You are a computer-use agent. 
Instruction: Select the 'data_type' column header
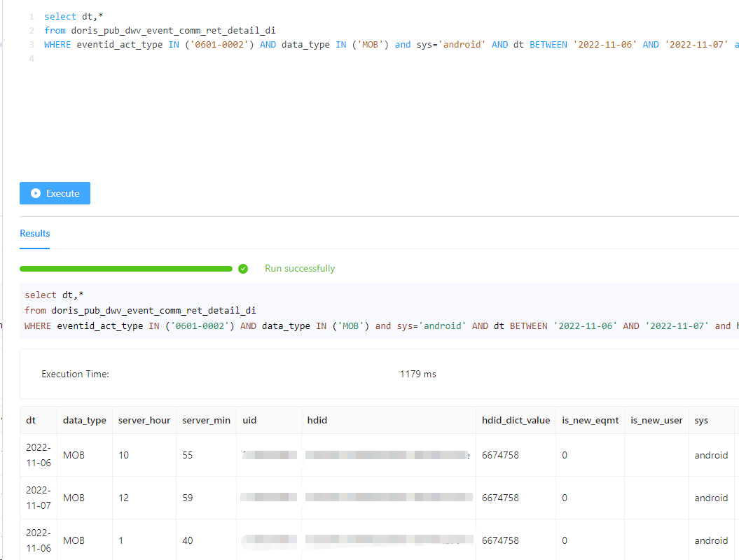(84, 420)
